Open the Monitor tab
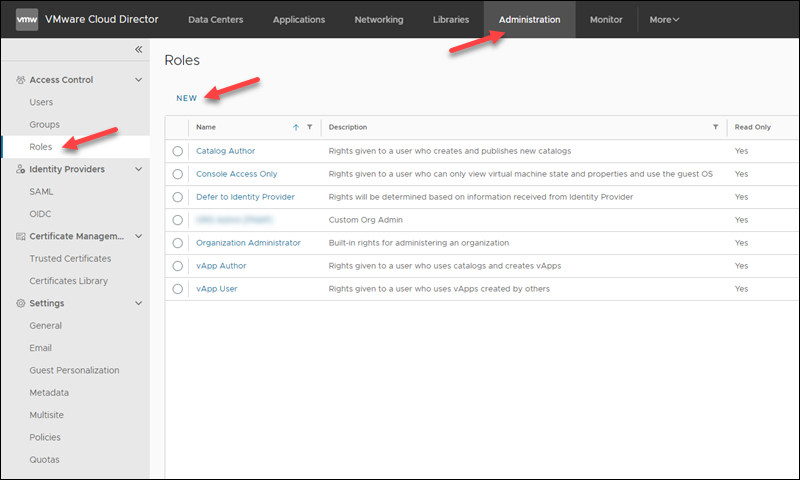 click(x=606, y=19)
